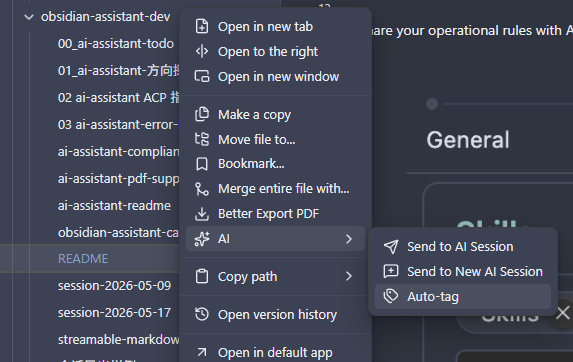Click the Move file to folder-tree icon

pyautogui.click(x=202, y=139)
